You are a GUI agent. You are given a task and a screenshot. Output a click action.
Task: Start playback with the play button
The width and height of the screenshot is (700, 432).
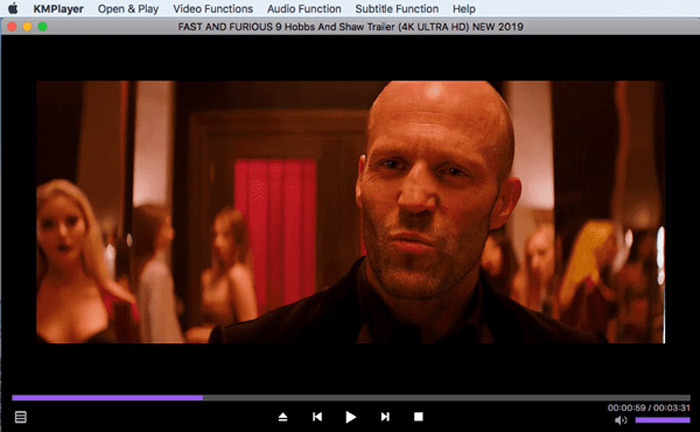[x=351, y=417]
